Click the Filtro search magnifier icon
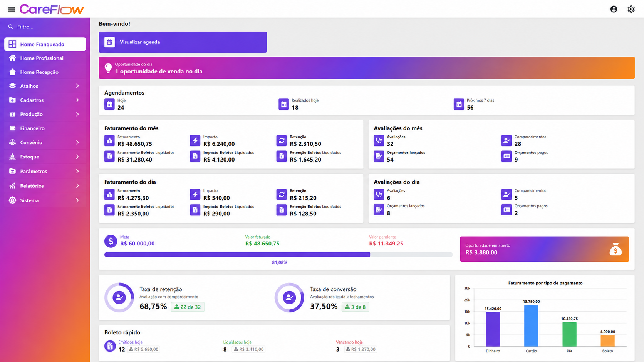 11,27
